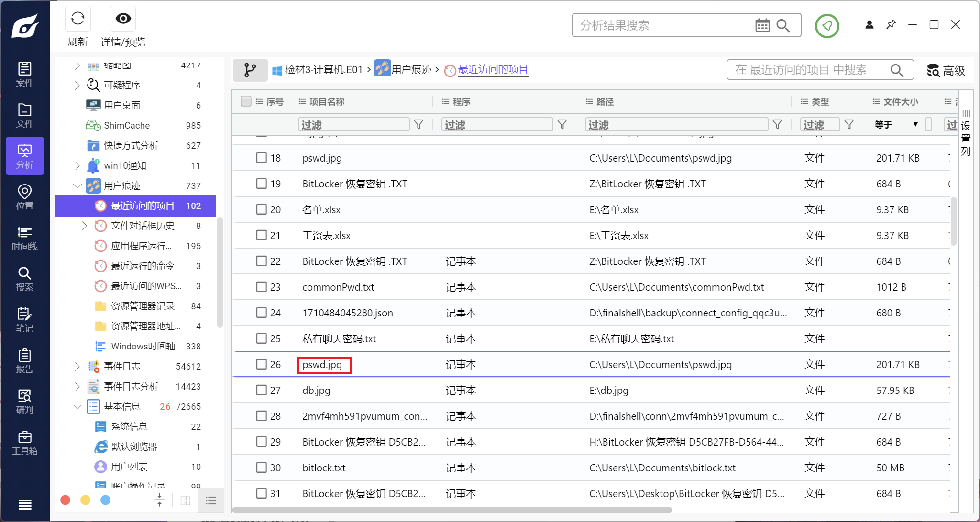Check row 19 BitLocker checkbox
980x522 pixels.
pyautogui.click(x=261, y=184)
